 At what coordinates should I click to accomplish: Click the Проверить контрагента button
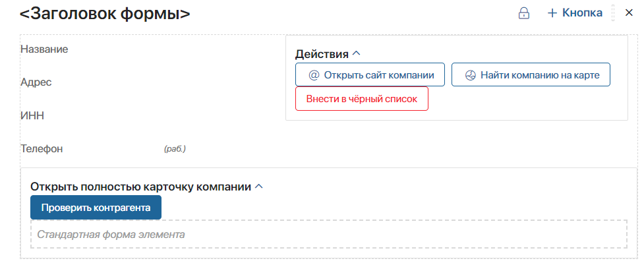96,208
